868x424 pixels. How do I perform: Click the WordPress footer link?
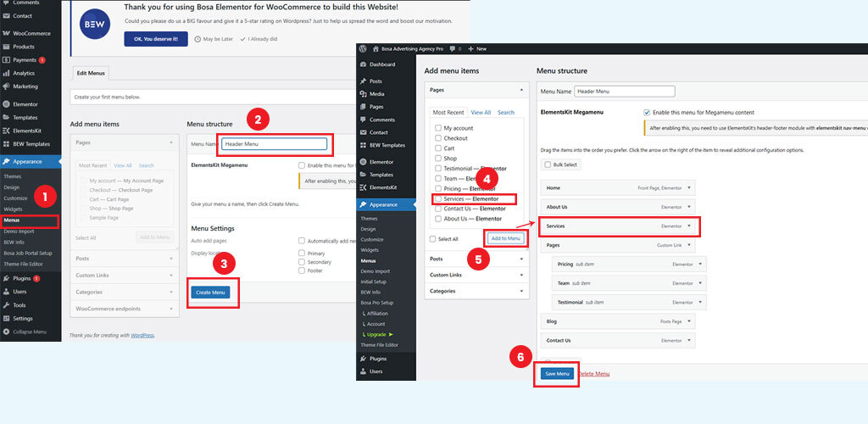pyautogui.click(x=142, y=336)
